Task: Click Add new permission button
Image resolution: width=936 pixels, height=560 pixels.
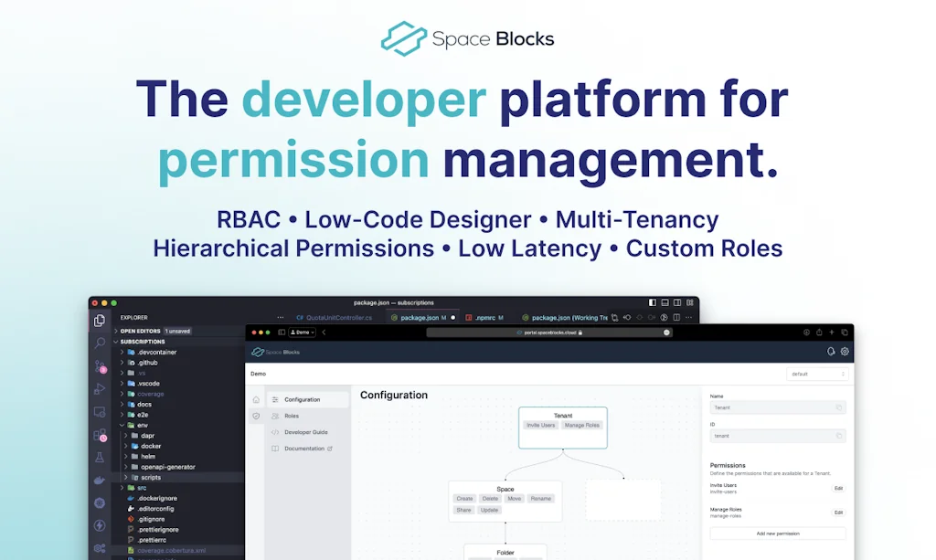Action: (x=778, y=533)
